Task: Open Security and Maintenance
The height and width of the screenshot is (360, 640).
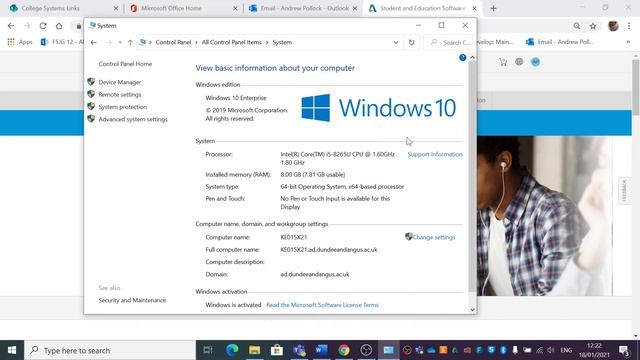Action: [132, 300]
